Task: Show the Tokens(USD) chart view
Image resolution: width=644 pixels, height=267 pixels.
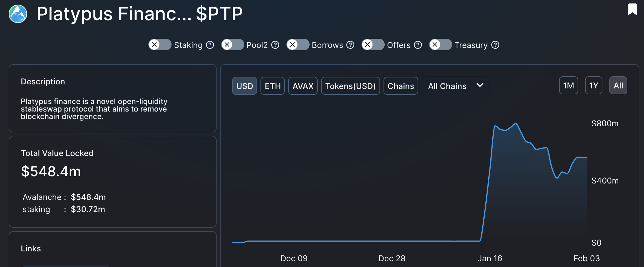Action: coord(351,86)
